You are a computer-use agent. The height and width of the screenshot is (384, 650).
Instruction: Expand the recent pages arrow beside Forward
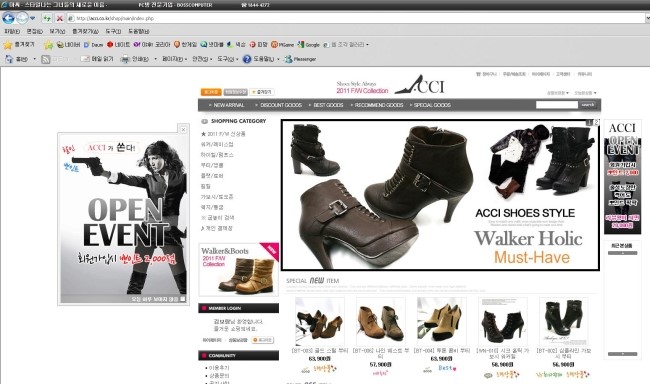point(32,18)
